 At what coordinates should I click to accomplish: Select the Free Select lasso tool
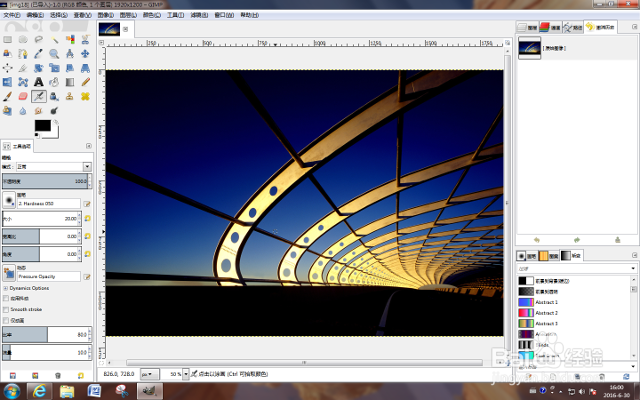pos(38,40)
